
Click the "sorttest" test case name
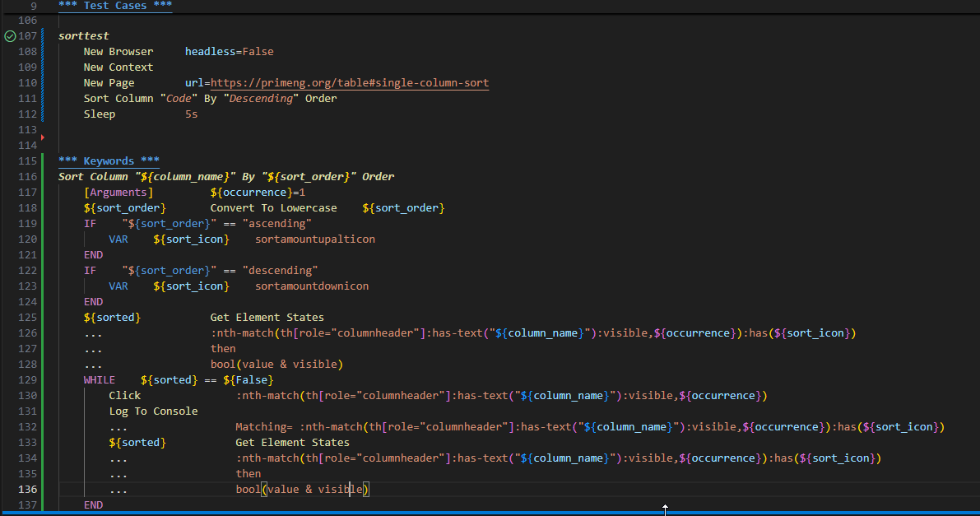coord(84,36)
